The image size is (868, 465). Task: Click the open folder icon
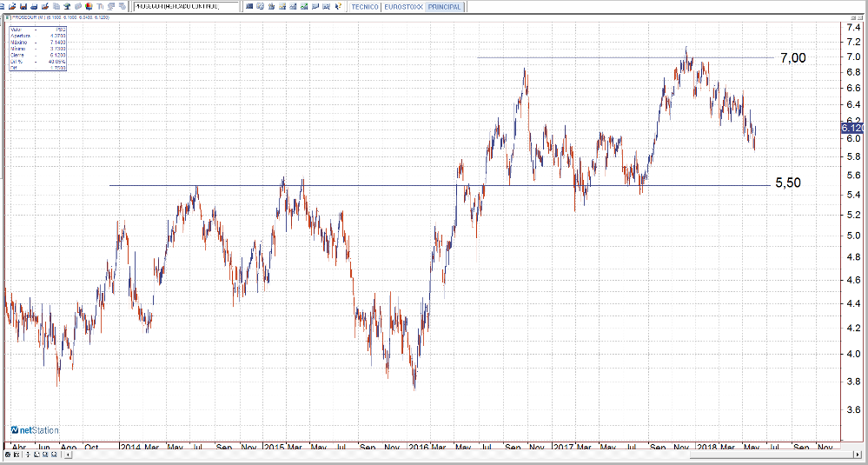coord(12,6)
